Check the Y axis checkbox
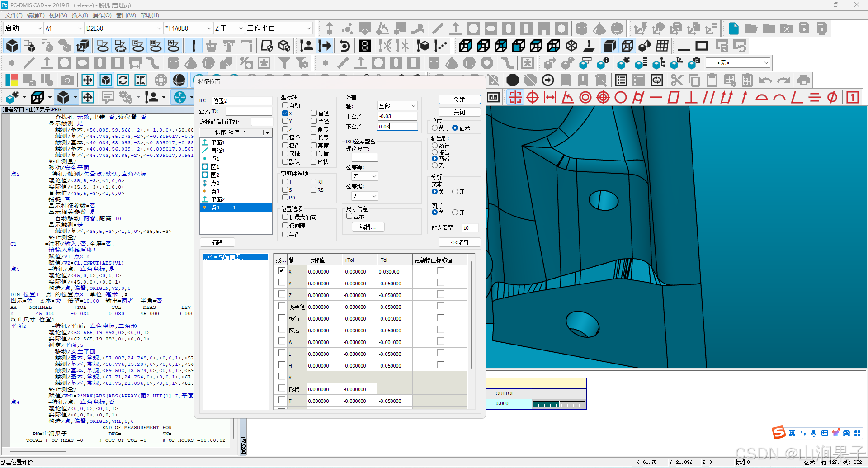868x468 pixels. click(285, 121)
